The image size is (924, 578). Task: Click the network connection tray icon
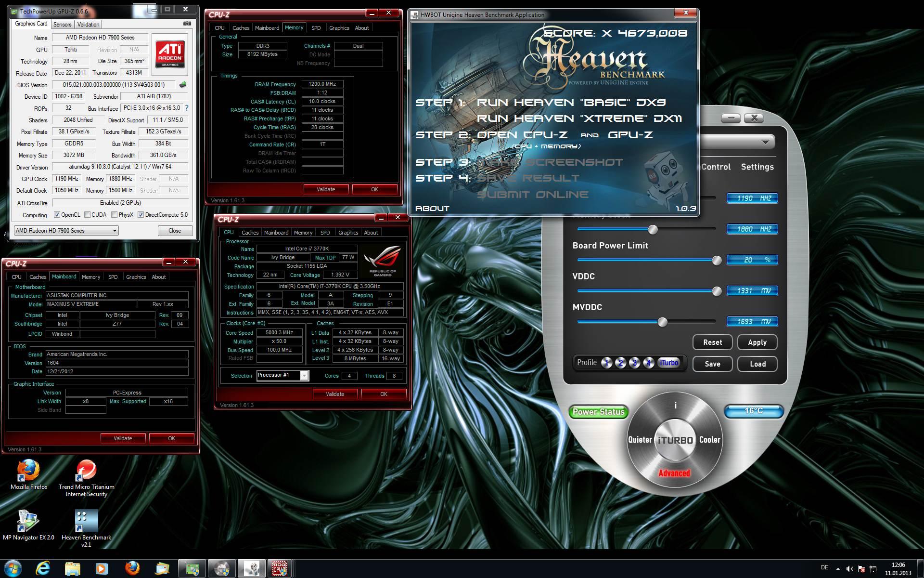(873, 569)
